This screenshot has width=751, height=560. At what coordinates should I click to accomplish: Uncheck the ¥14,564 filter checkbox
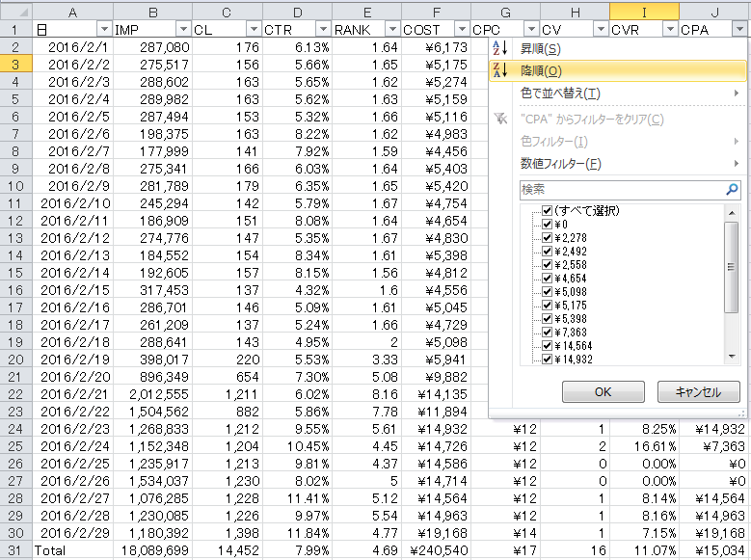547,345
